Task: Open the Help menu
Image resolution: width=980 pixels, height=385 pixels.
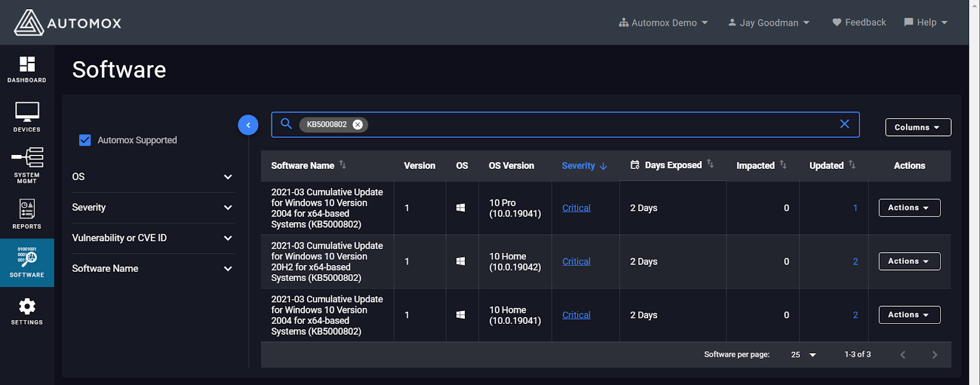Action: [x=925, y=22]
